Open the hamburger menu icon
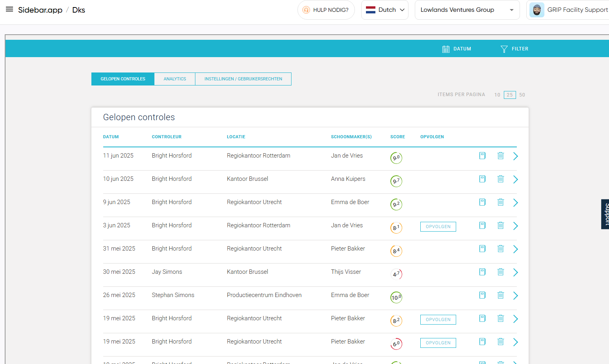 pyautogui.click(x=9, y=9)
